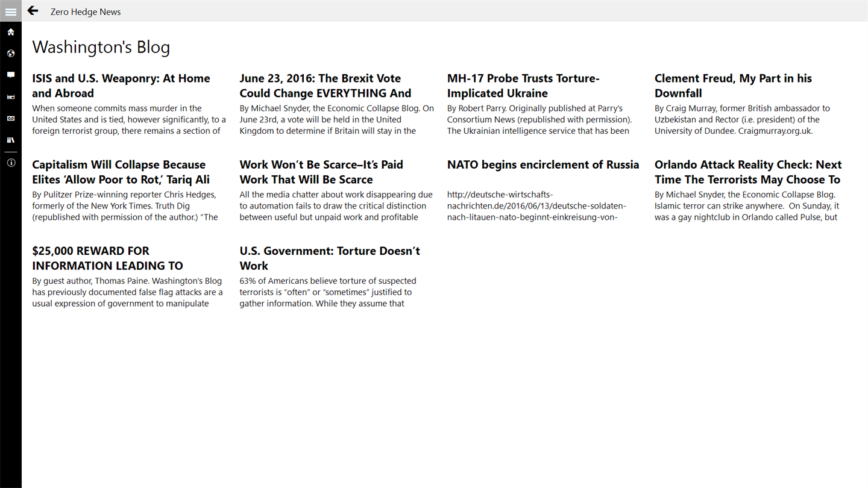Open '$25,000 REWARD FOR INFORMATION LEADING TO' article

pyautogui.click(x=107, y=258)
